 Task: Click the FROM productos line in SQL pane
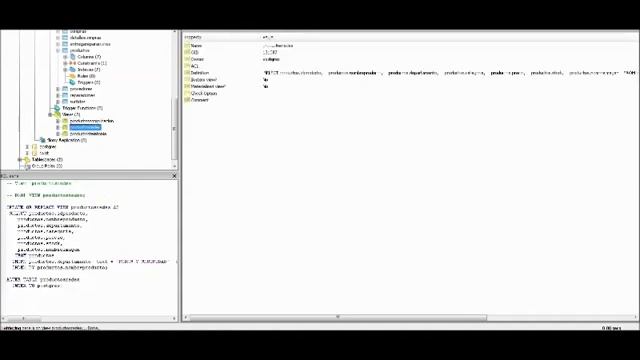[x=34, y=256]
